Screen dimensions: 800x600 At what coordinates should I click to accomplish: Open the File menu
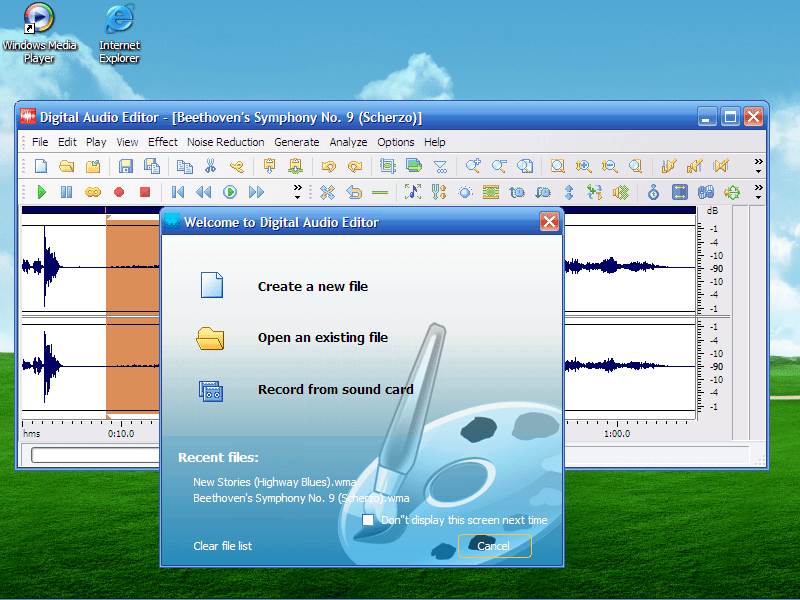40,142
